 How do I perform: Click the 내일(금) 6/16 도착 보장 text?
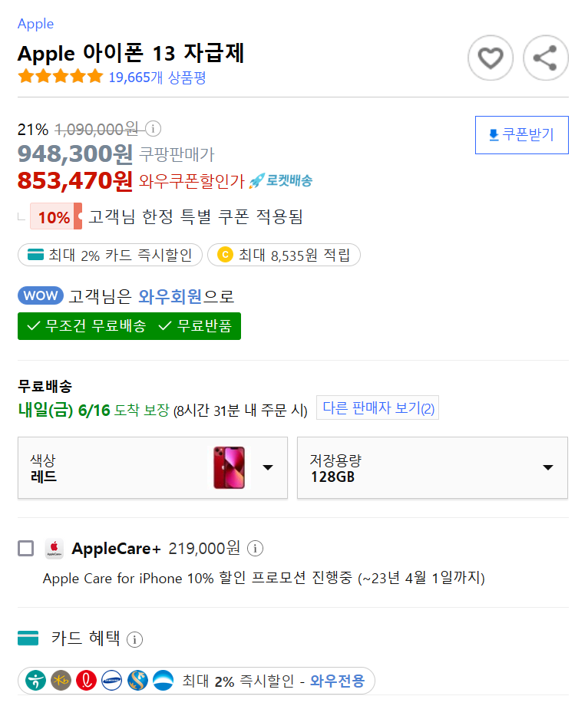click(x=94, y=411)
